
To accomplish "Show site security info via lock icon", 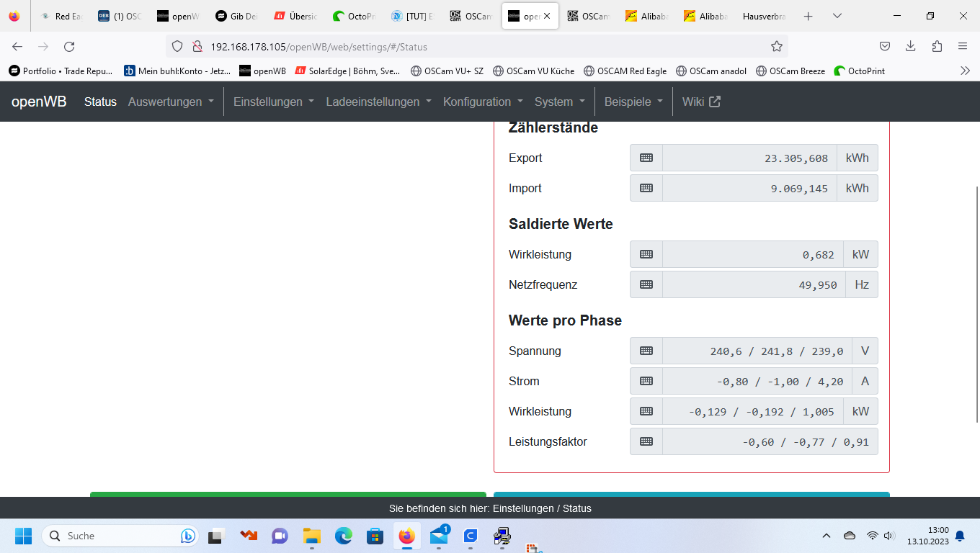I will [x=196, y=47].
